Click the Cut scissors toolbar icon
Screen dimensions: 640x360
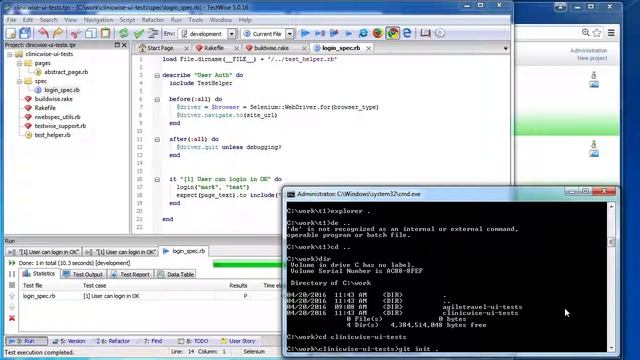76,33
